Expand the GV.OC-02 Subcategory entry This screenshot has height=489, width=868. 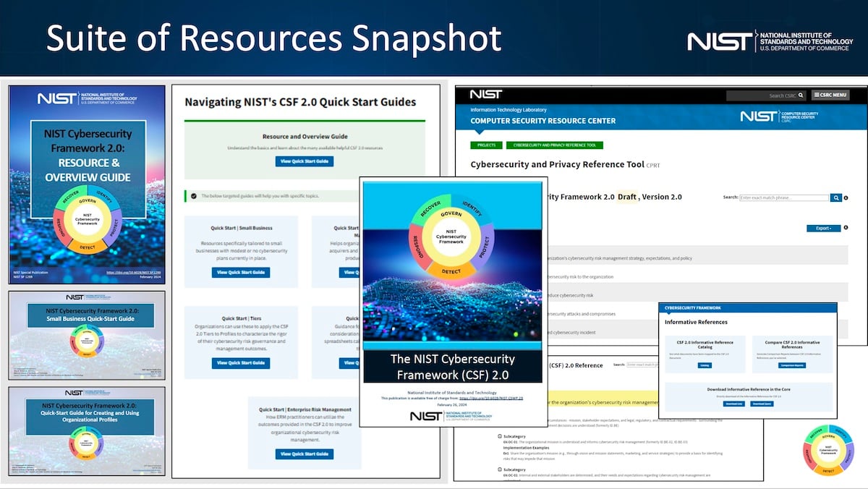499,469
